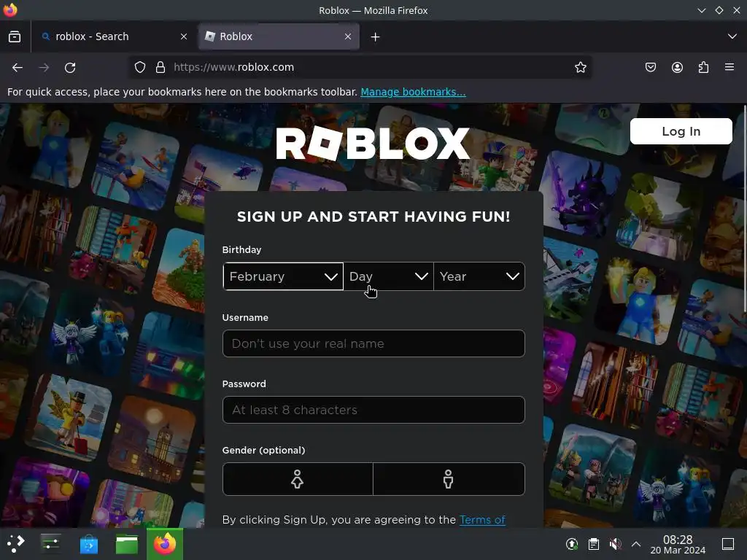
Task: Open the file manager from taskbar
Action: (127, 544)
